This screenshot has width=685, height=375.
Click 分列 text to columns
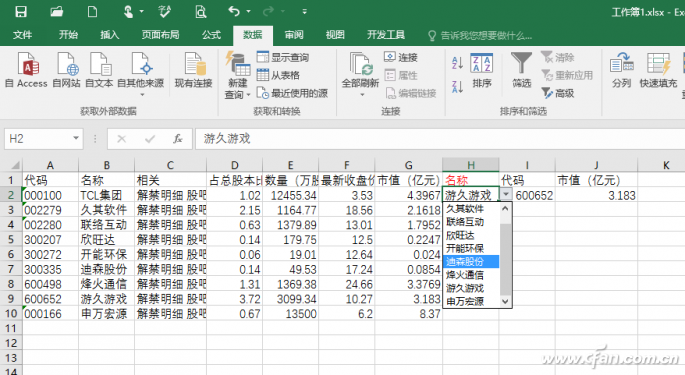point(622,70)
